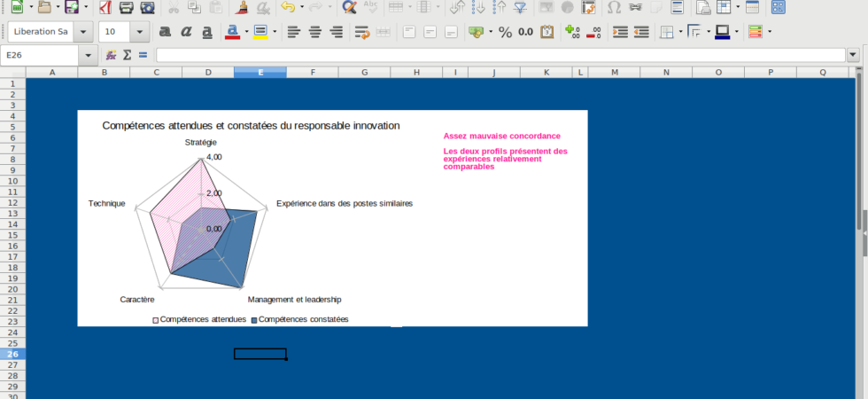Click the Sum (Sigma) icon
The width and height of the screenshot is (868, 399).
coord(127,55)
